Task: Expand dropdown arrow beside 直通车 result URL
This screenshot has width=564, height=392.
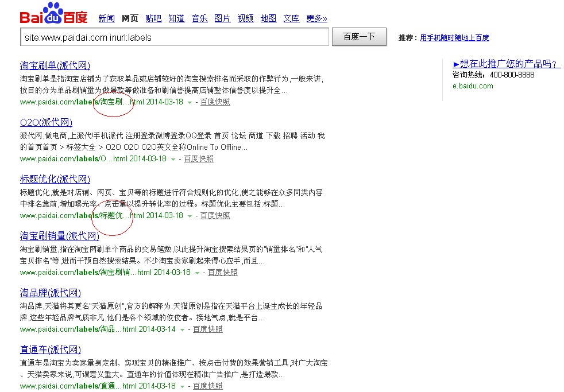Action: tap(183, 387)
